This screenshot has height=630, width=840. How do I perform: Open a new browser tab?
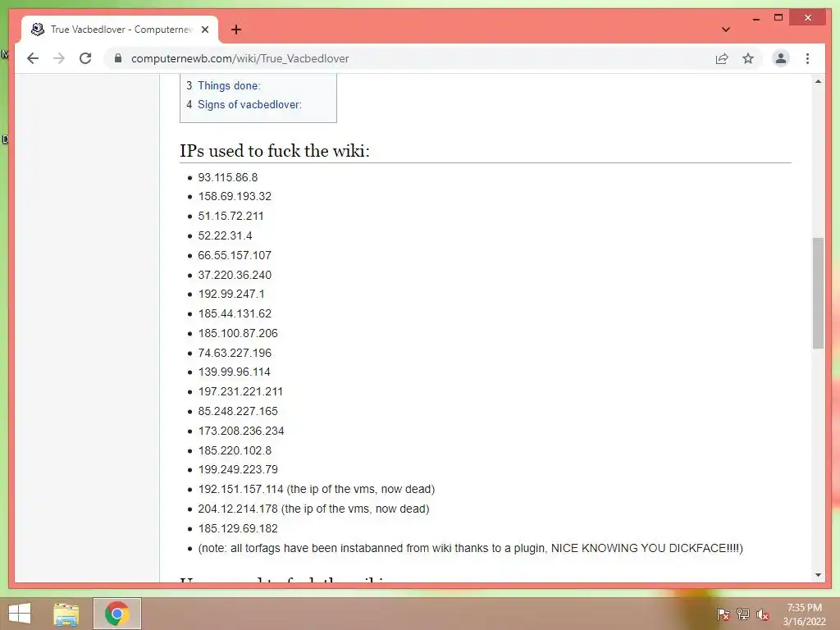pos(236,30)
